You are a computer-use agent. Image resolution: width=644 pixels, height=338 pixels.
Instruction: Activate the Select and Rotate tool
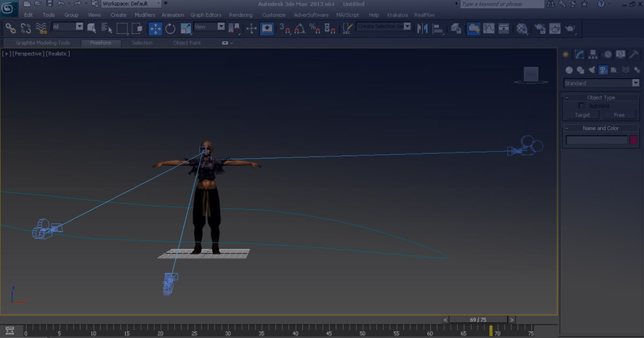tap(170, 28)
